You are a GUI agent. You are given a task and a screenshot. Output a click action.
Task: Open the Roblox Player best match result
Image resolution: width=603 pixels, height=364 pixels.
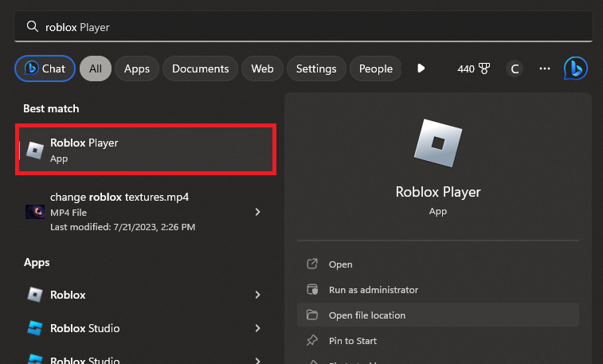146,150
